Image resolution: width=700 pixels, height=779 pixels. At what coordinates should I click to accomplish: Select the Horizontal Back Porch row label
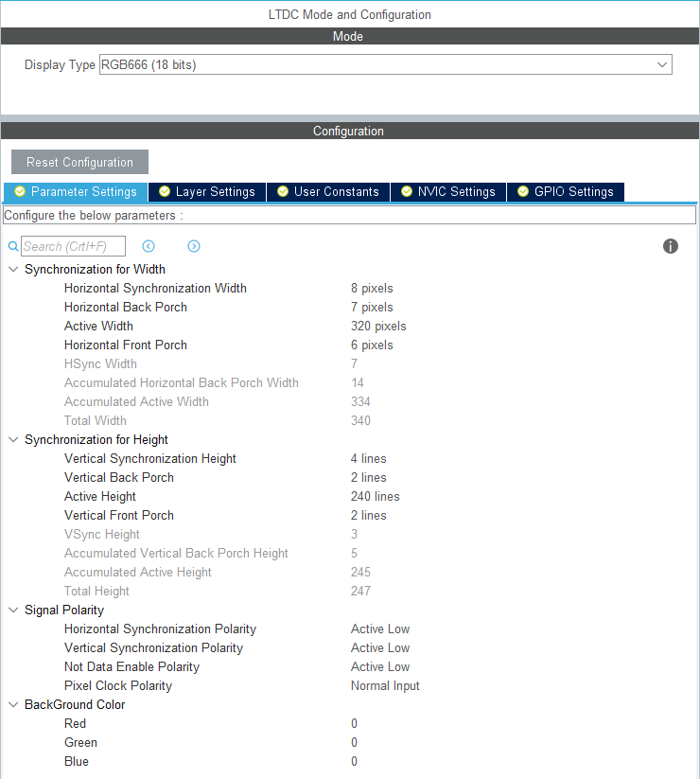126,307
